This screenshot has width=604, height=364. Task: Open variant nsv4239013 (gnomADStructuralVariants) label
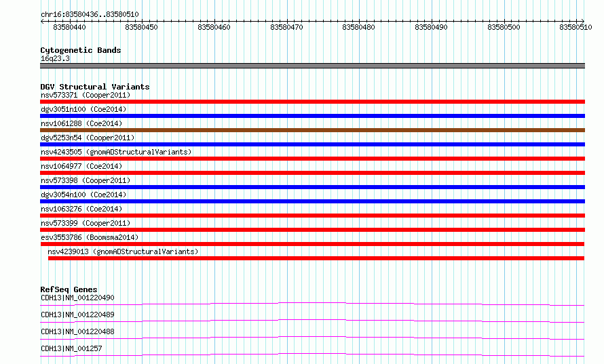coord(123,251)
